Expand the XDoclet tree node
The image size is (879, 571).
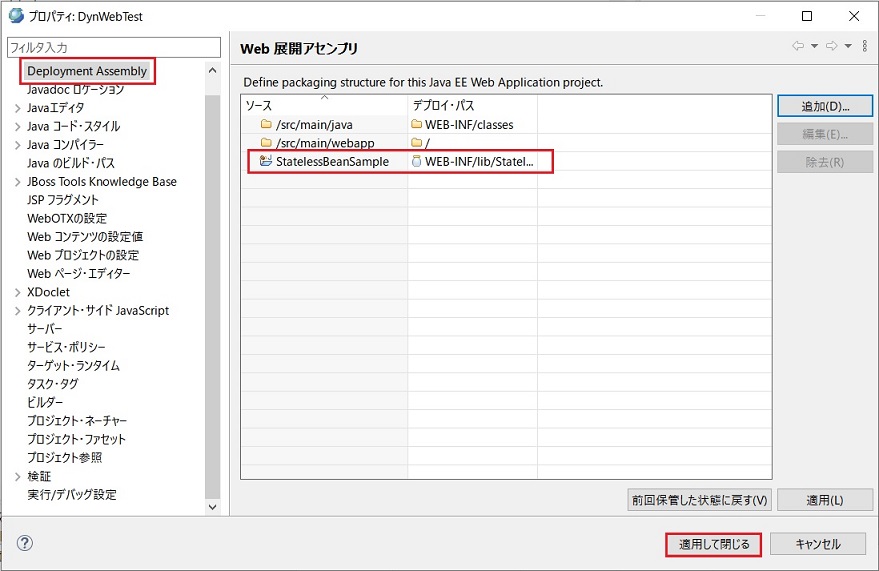point(17,292)
